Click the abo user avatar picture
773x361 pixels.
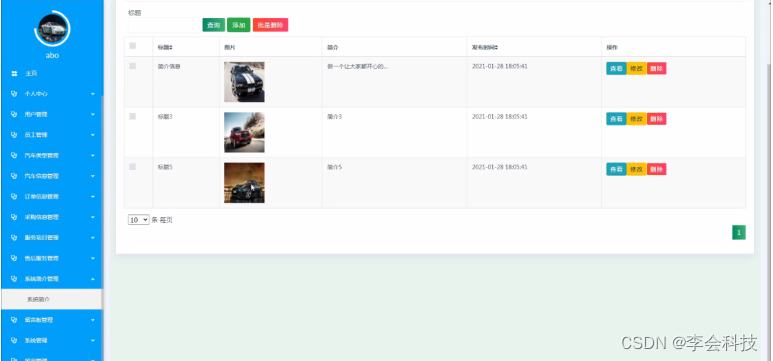point(52,29)
